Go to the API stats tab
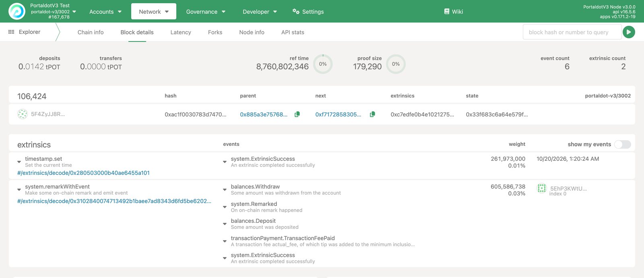 click(x=293, y=32)
